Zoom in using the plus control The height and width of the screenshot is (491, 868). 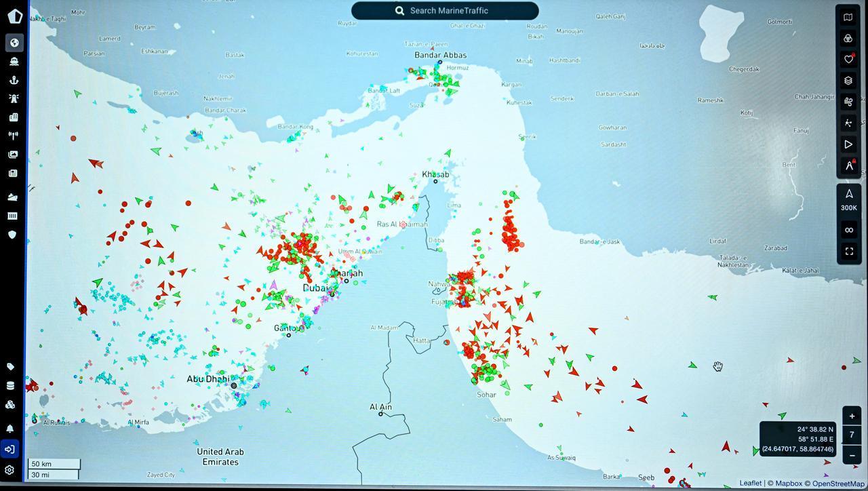852,416
